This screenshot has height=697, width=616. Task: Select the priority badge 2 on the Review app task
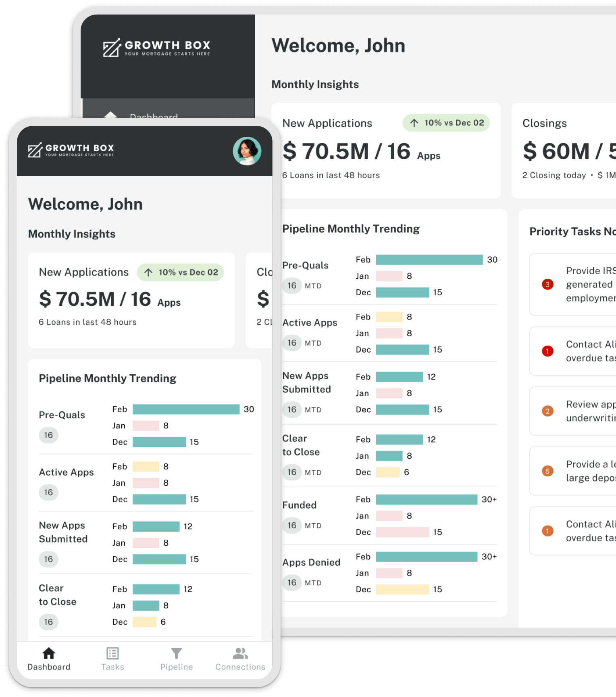[x=547, y=411]
